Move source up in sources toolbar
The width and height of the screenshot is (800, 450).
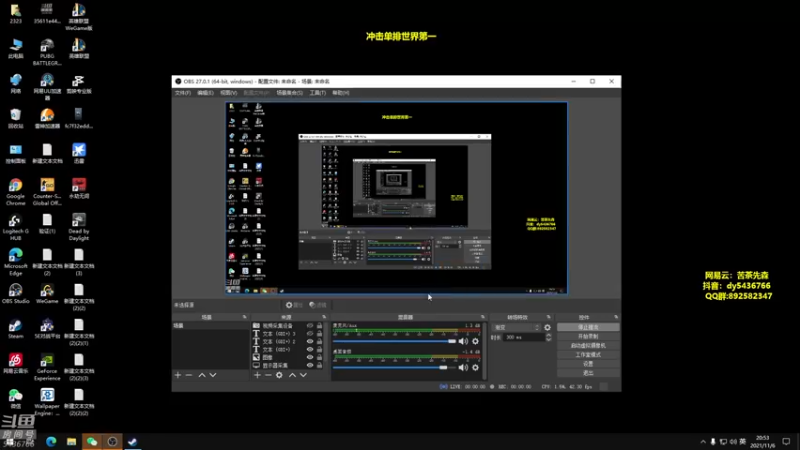(292, 375)
